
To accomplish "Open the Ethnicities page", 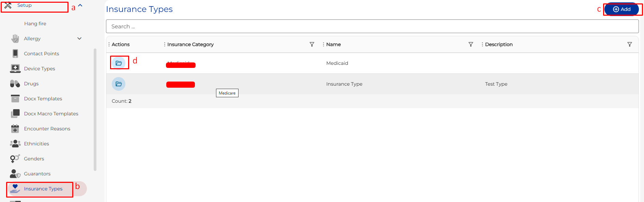I will [x=36, y=144].
